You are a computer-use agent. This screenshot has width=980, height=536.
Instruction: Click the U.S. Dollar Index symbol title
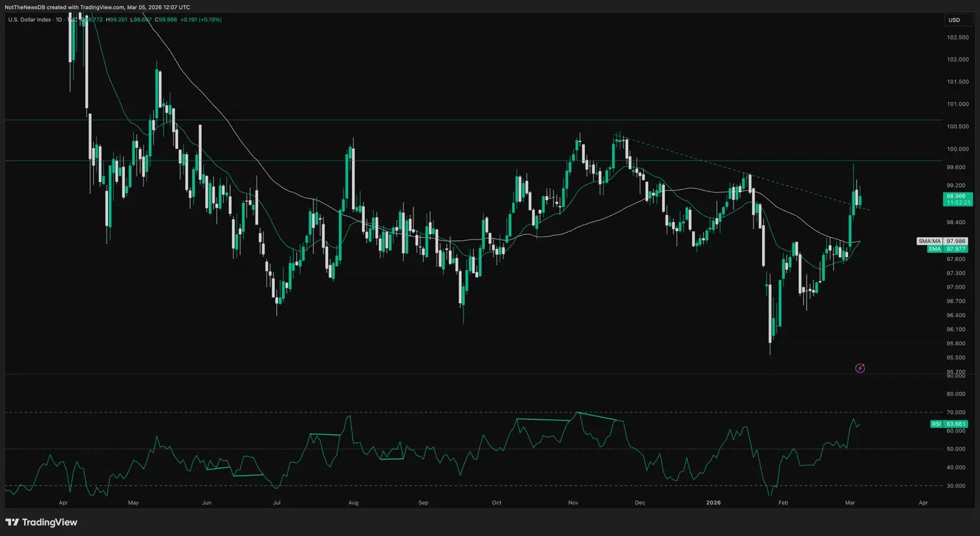coord(29,20)
